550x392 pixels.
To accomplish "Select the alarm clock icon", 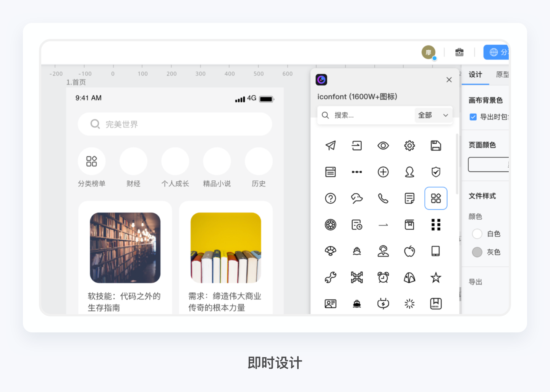I will [383, 277].
